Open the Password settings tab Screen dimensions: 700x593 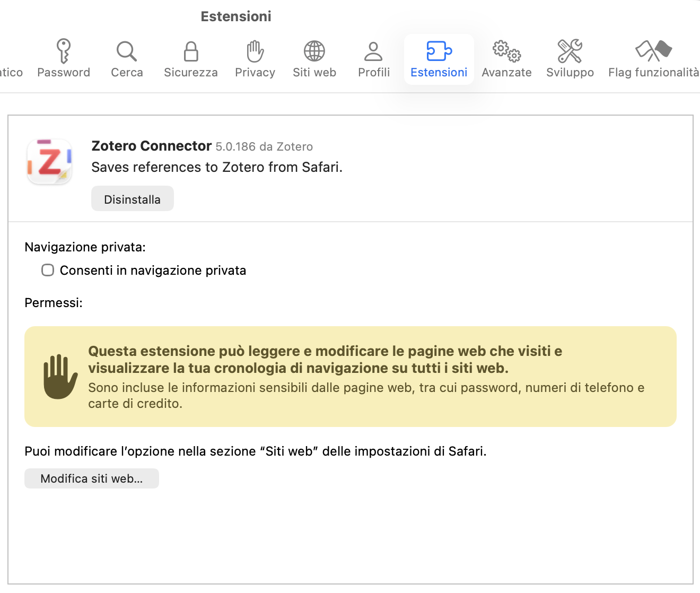[x=64, y=59]
